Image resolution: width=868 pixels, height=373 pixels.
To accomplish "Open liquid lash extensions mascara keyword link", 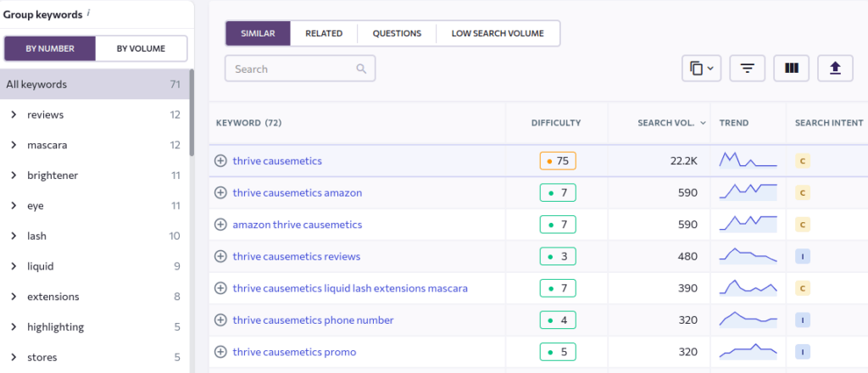I will point(350,288).
